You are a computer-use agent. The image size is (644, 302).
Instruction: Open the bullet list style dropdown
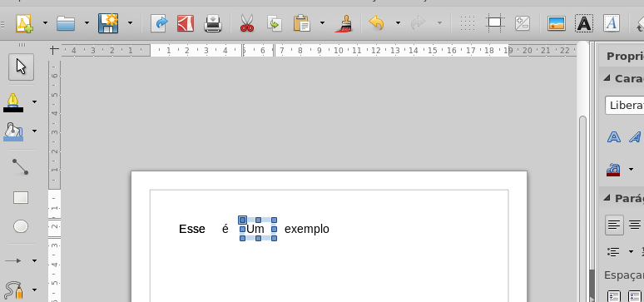coord(632,251)
